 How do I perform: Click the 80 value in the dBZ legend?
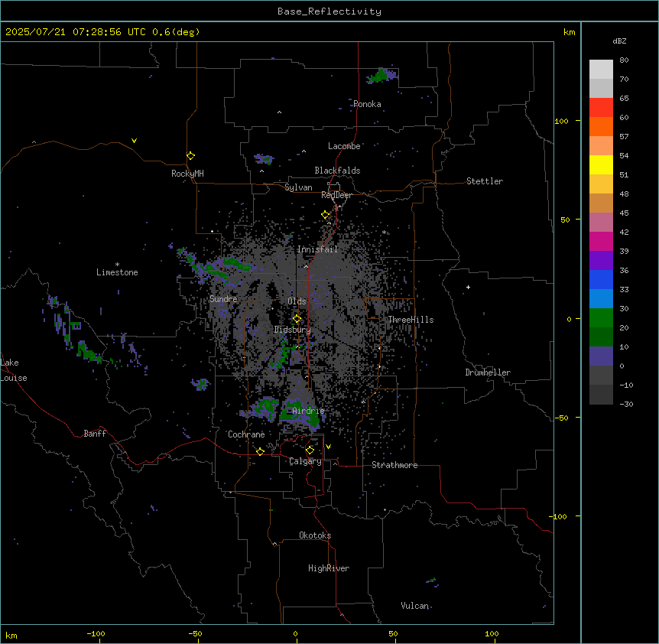tap(624, 60)
